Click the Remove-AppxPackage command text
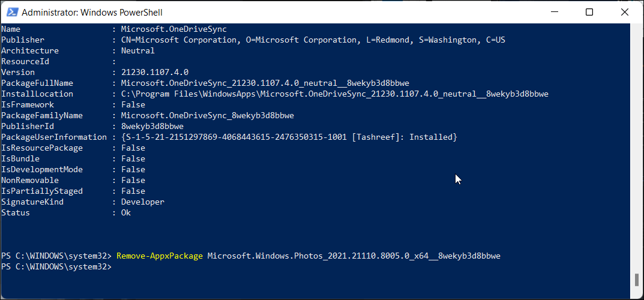The width and height of the screenshot is (644, 300). pyautogui.click(x=159, y=256)
